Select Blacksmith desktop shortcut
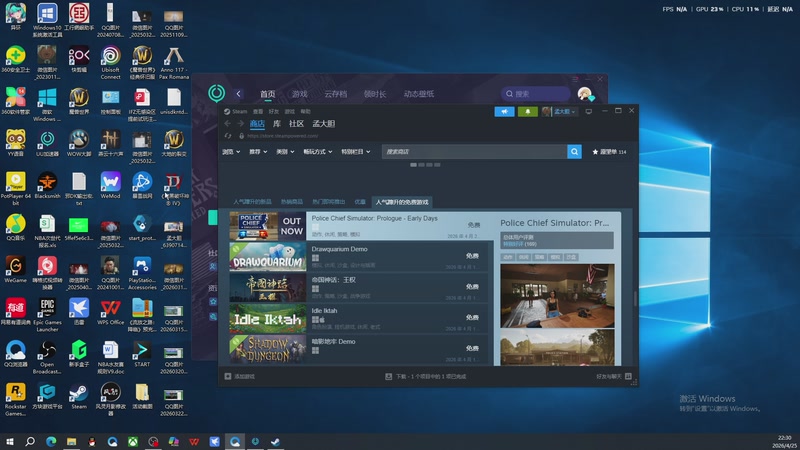The height and width of the screenshot is (450, 800). pyautogui.click(x=47, y=186)
